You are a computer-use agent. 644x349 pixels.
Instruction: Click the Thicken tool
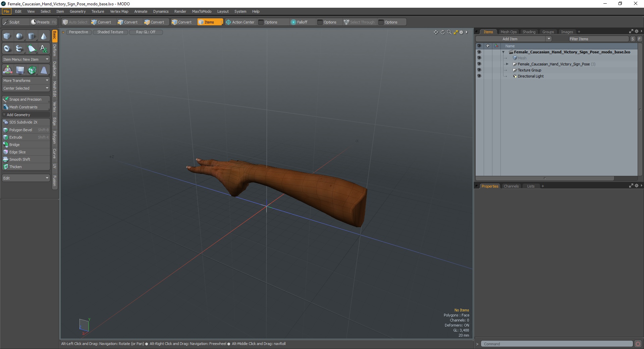[26, 167]
